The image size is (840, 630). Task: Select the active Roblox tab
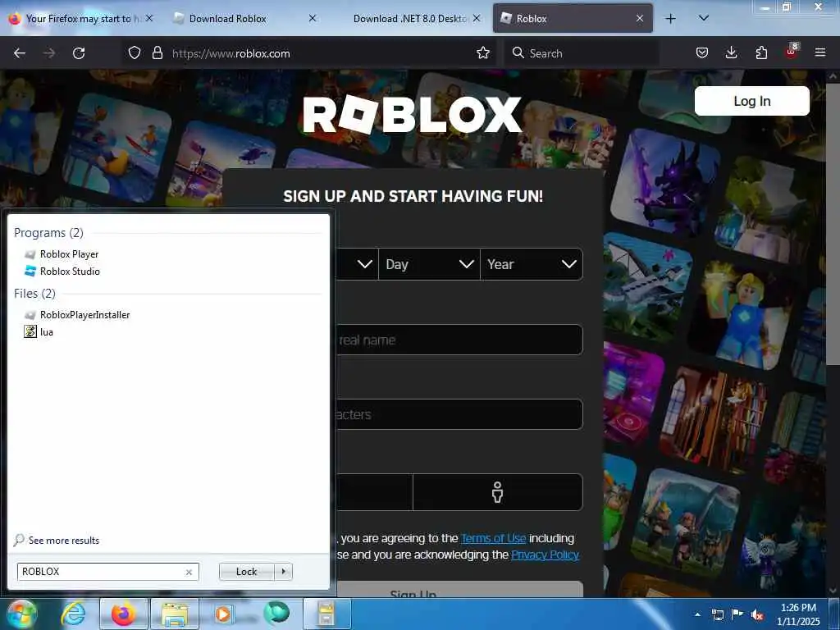click(x=573, y=19)
